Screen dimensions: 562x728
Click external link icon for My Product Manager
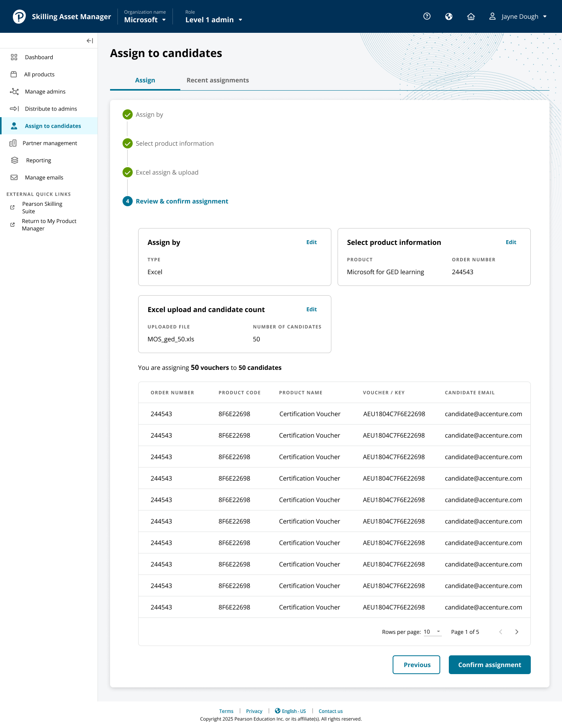[12, 225]
